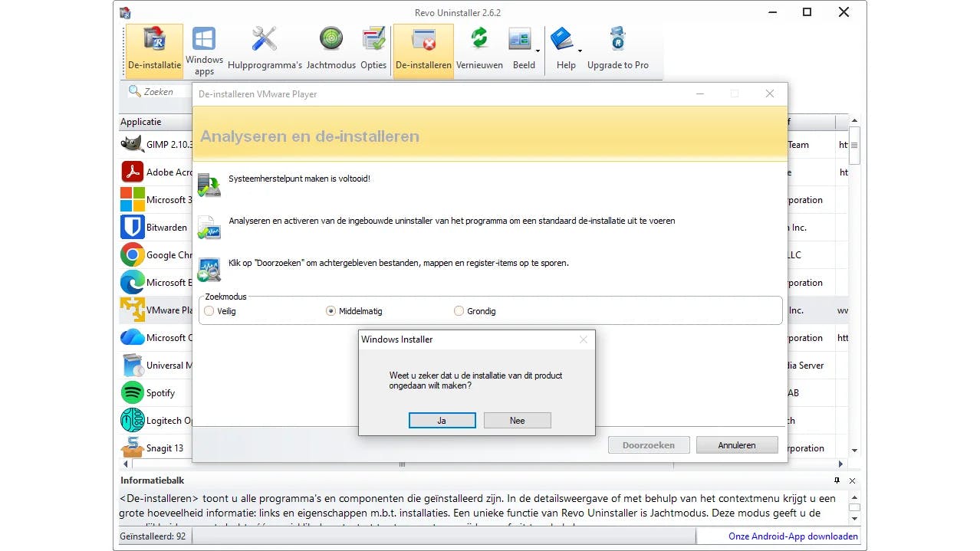The width and height of the screenshot is (980, 551).
Task: Click Geïnstalleerd: 92 status text
Action: pyautogui.click(x=153, y=536)
